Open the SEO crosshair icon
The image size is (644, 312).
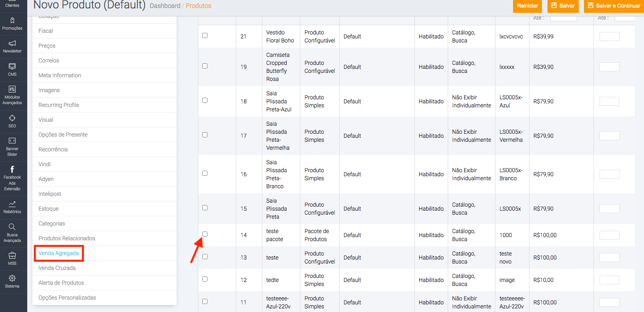pyautogui.click(x=12, y=118)
